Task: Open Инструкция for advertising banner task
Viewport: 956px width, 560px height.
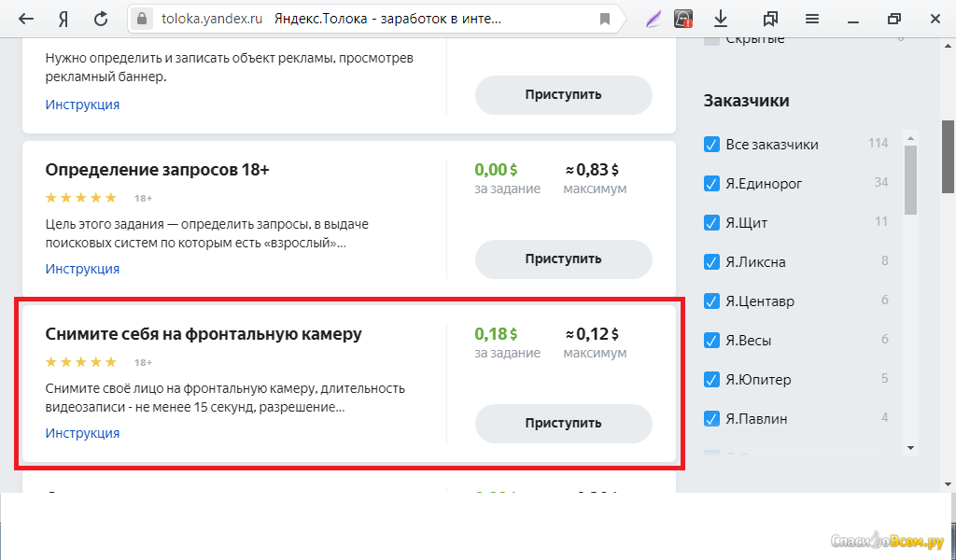Action: pyautogui.click(x=82, y=105)
